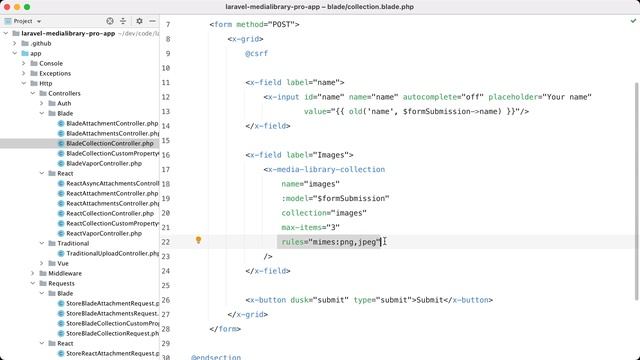Select ReactCollectionCustomProperty controller file
Screen dimensions: 640x360
tap(113, 223)
